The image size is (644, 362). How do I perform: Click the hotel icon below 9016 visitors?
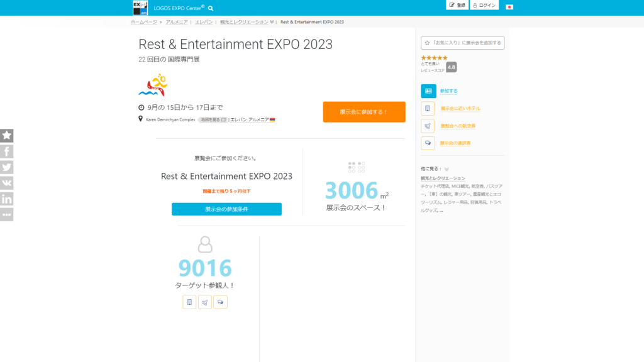189,302
